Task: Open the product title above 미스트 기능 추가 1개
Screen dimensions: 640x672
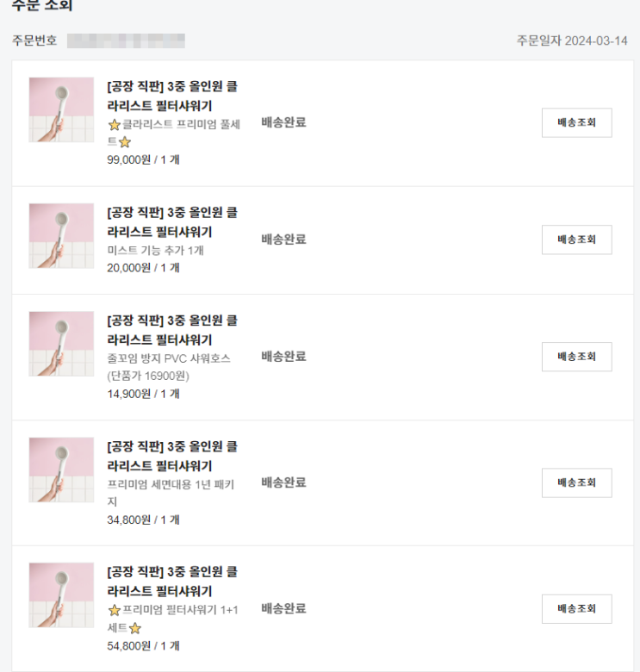Action: (172, 222)
